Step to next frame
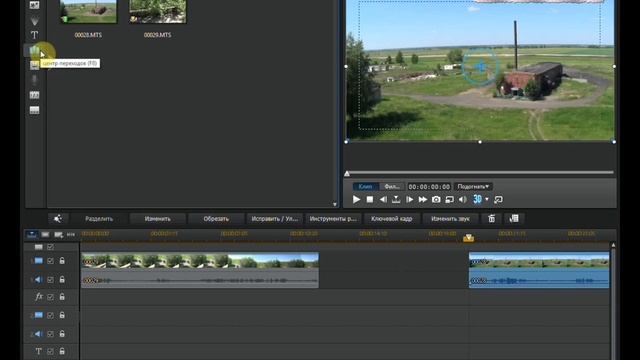This screenshot has width=640, height=360. [409, 200]
